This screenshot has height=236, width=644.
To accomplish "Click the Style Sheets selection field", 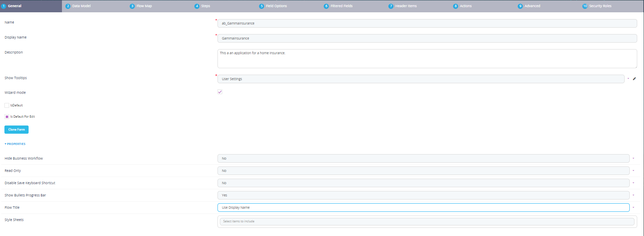I will coord(427,222).
